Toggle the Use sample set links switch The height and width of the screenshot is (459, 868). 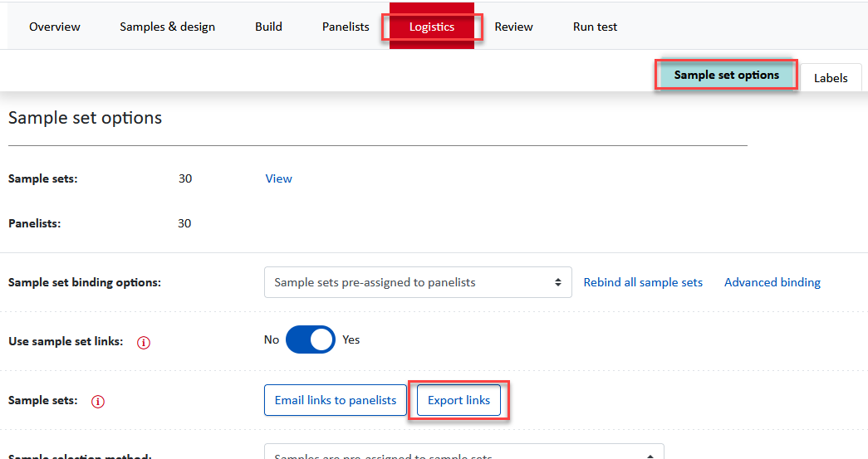[310, 339]
